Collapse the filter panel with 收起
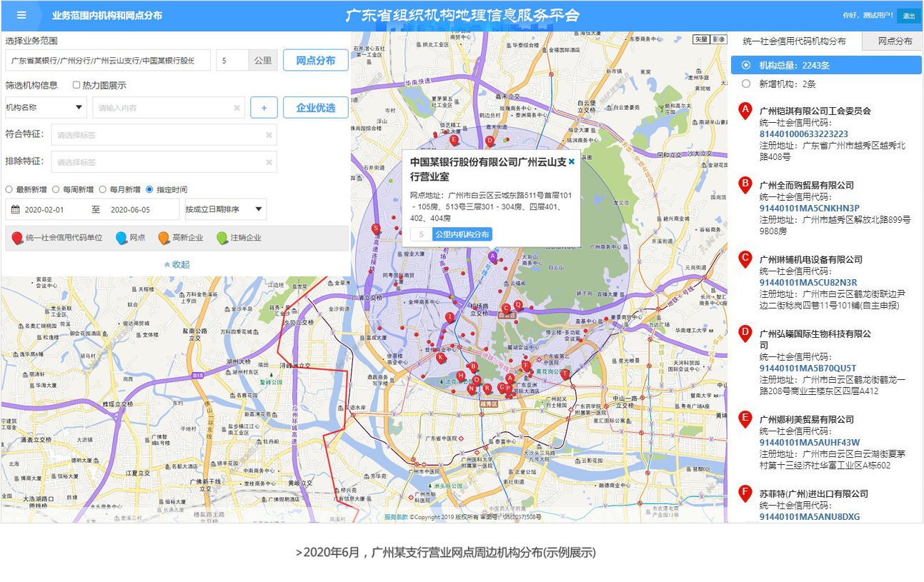This screenshot has height=582, width=924. pos(177,264)
